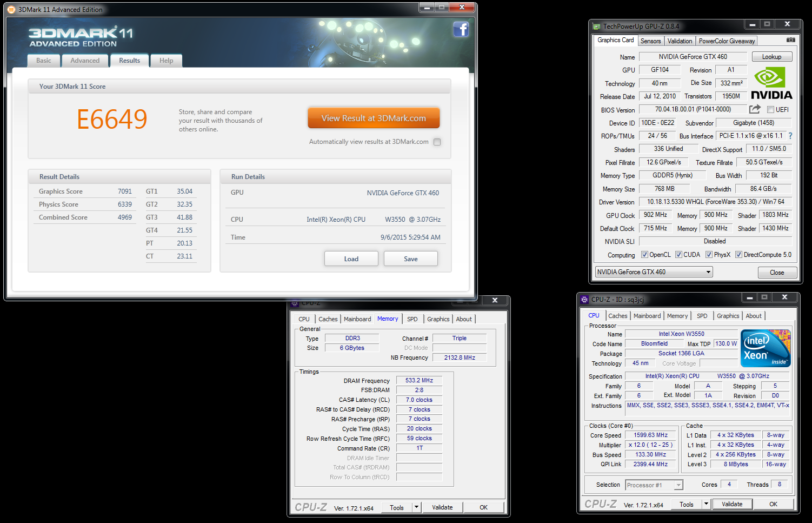Open the Processor #1 selection dropdown

tap(654, 485)
